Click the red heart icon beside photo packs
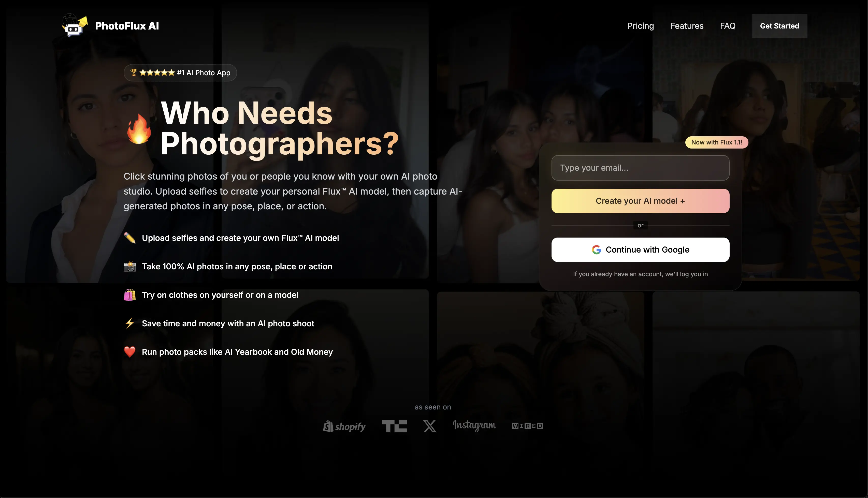Viewport: 868px width, 498px height. (130, 351)
